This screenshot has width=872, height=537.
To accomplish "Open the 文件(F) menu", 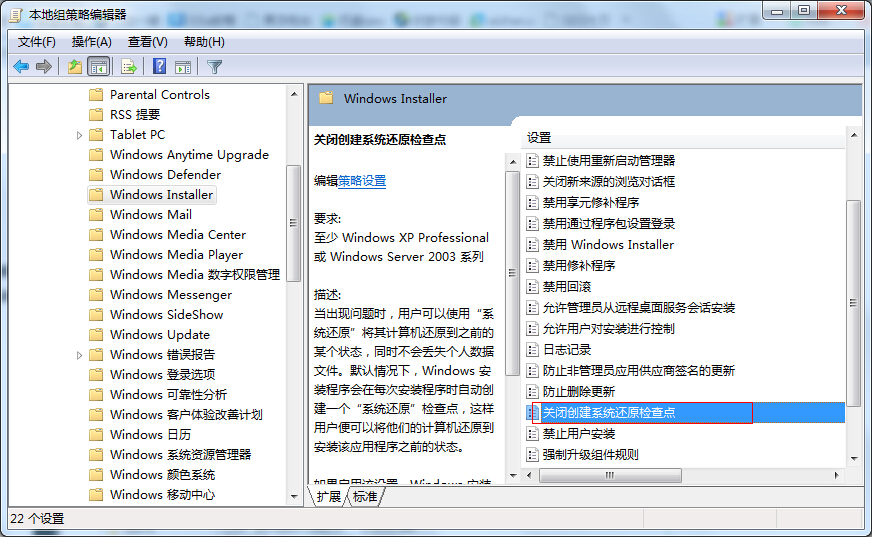I will point(37,42).
